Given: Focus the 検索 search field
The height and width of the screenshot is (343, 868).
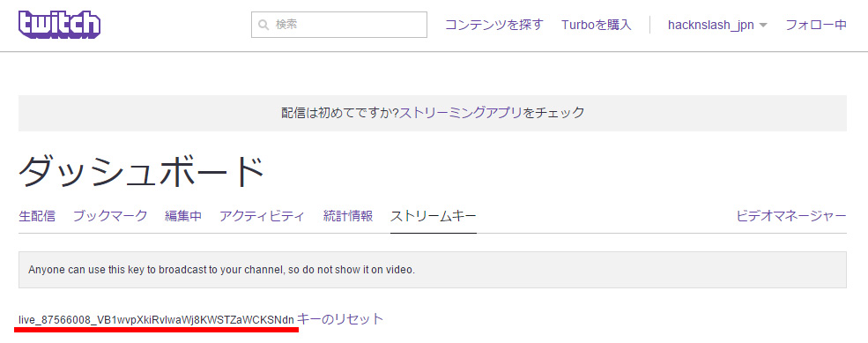Looking at the screenshot, I should [x=338, y=25].
